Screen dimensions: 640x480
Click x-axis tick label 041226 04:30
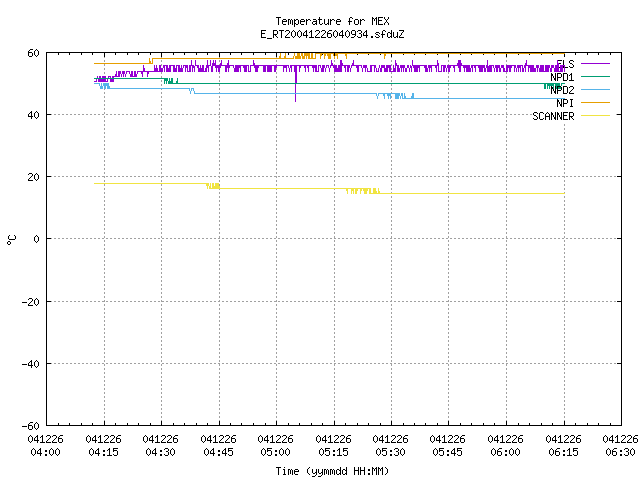coord(160,446)
